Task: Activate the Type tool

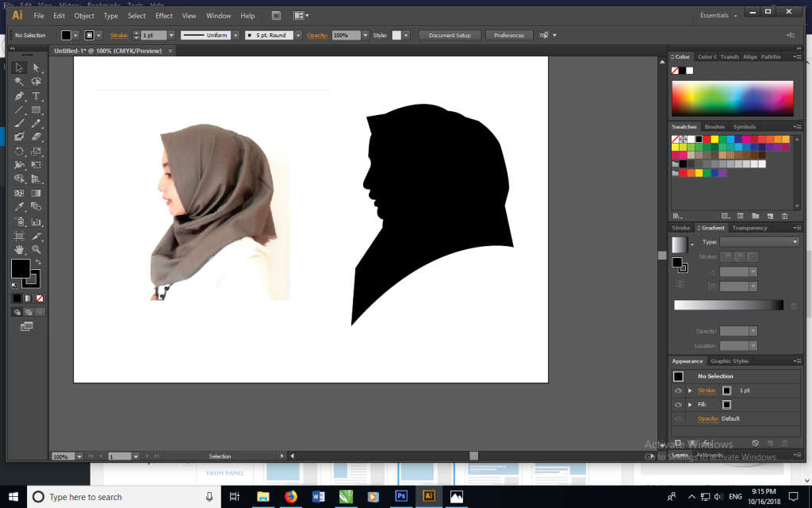Action: pos(36,96)
